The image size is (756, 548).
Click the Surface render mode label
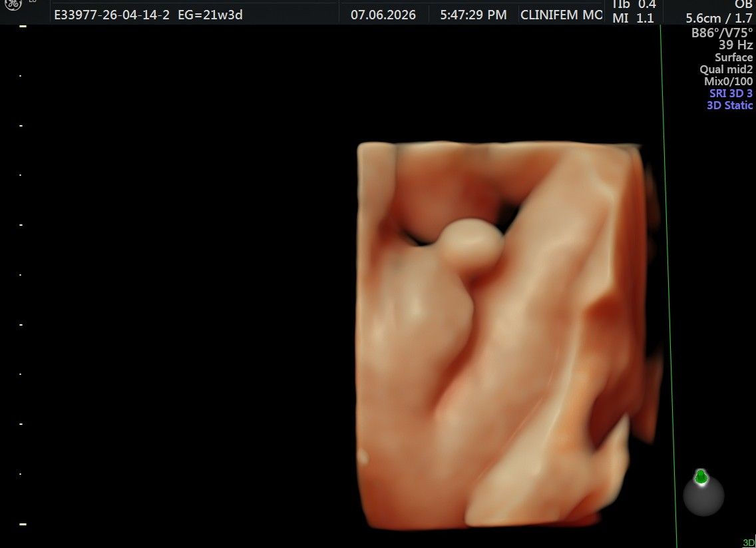pos(734,57)
